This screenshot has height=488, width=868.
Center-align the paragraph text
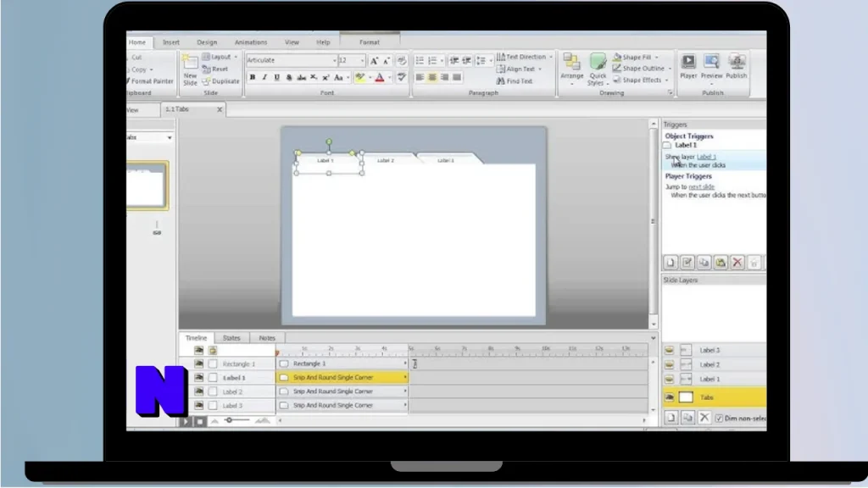[x=432, y=77]
